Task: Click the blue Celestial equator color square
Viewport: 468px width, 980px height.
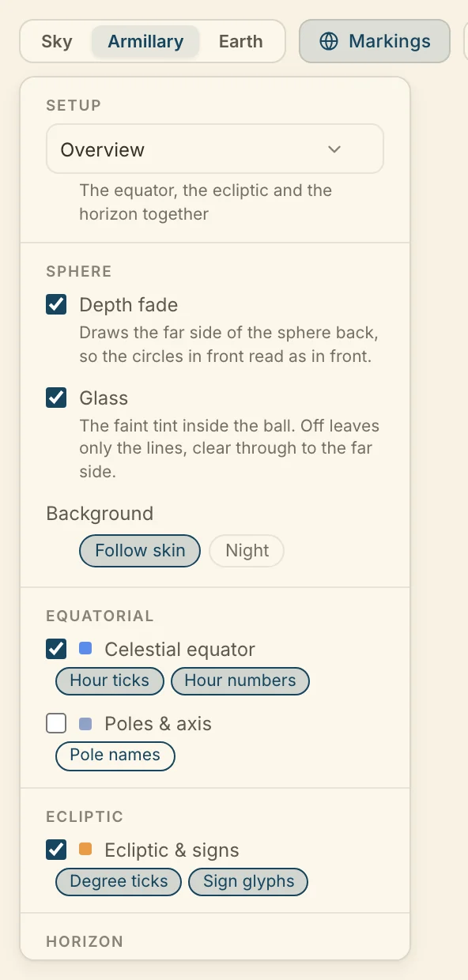Action: (x=85, y=649)
